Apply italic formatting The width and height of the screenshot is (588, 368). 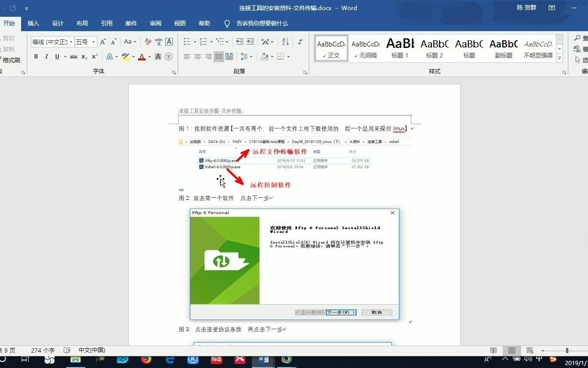pyautogui.click(x=46, y=57)
